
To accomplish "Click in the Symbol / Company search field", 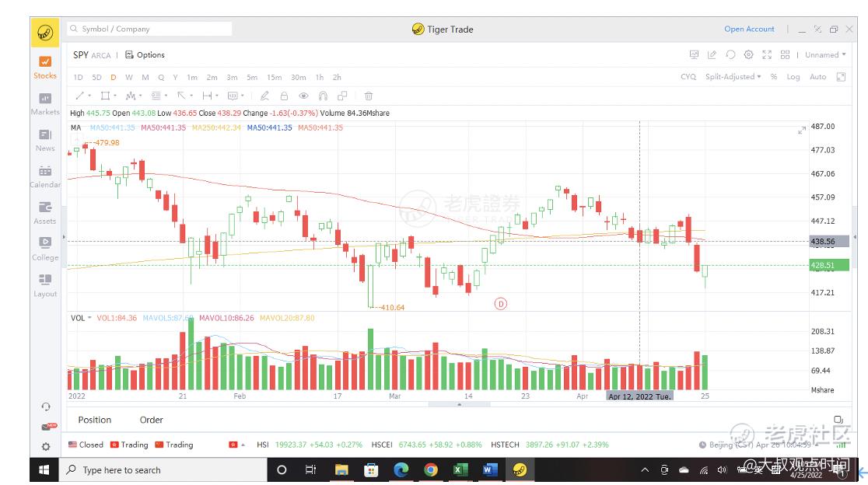I will (x=149, y=29).
